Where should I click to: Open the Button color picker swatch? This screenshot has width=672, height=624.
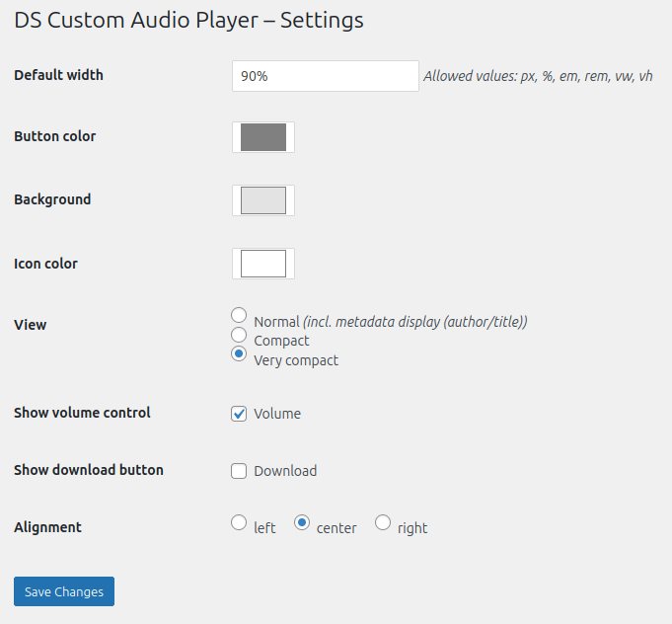tap(263, 137)
